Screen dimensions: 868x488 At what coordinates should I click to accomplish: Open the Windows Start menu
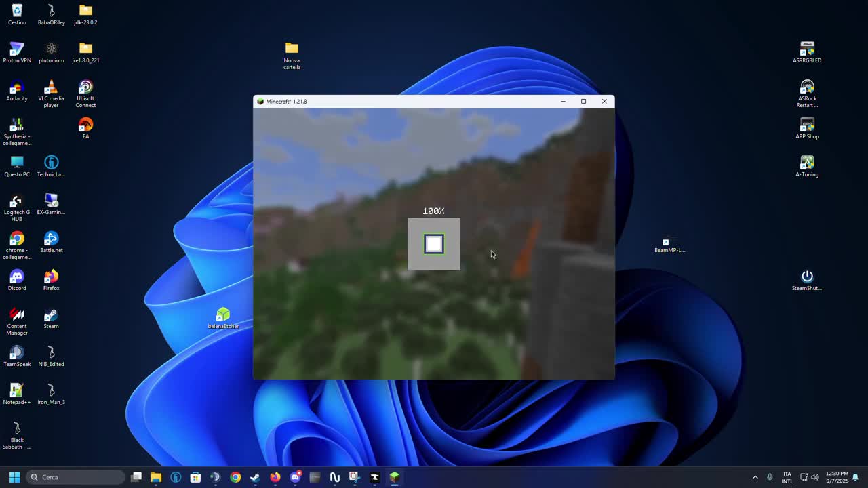coord(14,477)
